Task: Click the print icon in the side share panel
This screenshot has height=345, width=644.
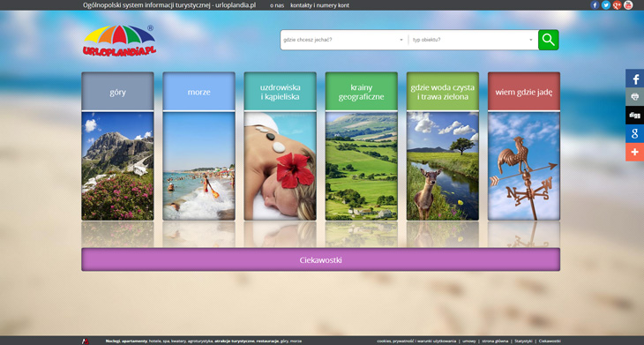Action: (x=634, y=96)
